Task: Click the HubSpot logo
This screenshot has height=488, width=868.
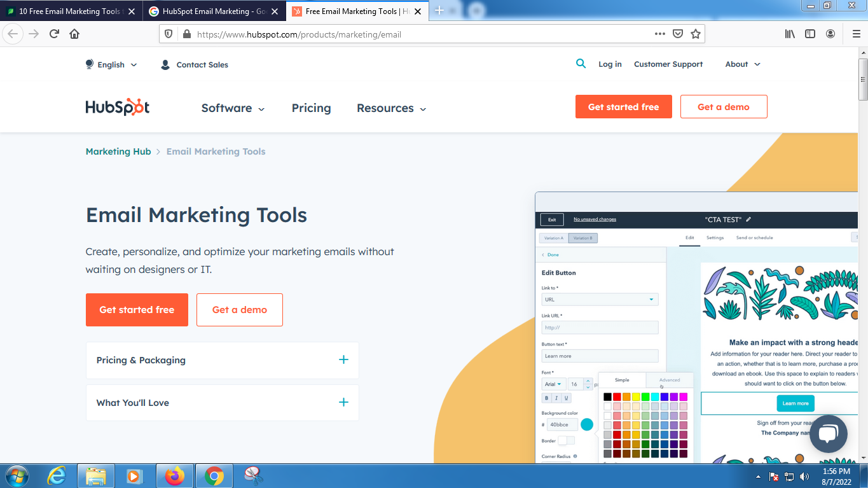Action: [118, 107]
